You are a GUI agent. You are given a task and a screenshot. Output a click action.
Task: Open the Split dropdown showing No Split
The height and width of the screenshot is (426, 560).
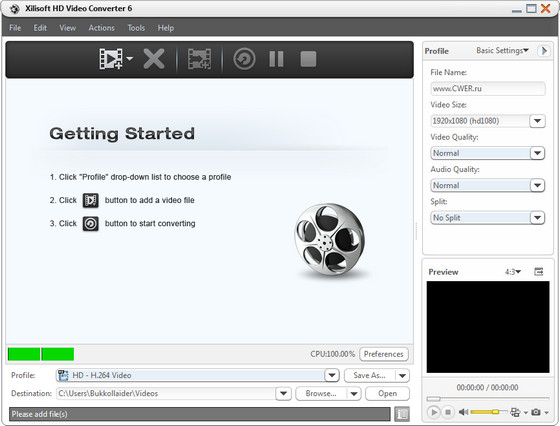tap(488, 218)
